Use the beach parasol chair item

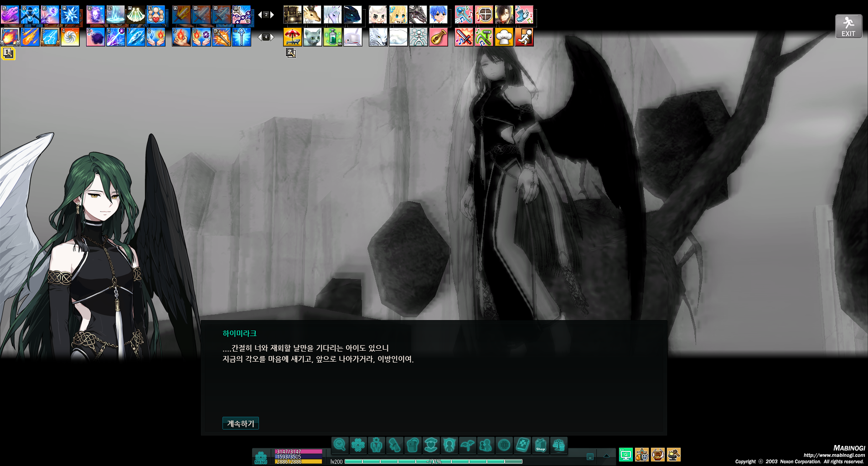[292, 37]
